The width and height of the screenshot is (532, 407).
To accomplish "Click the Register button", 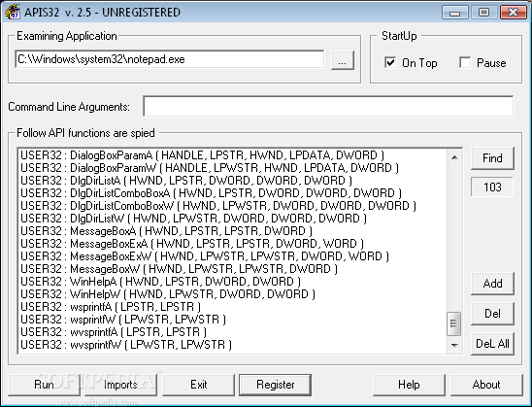I will [275, 385].
